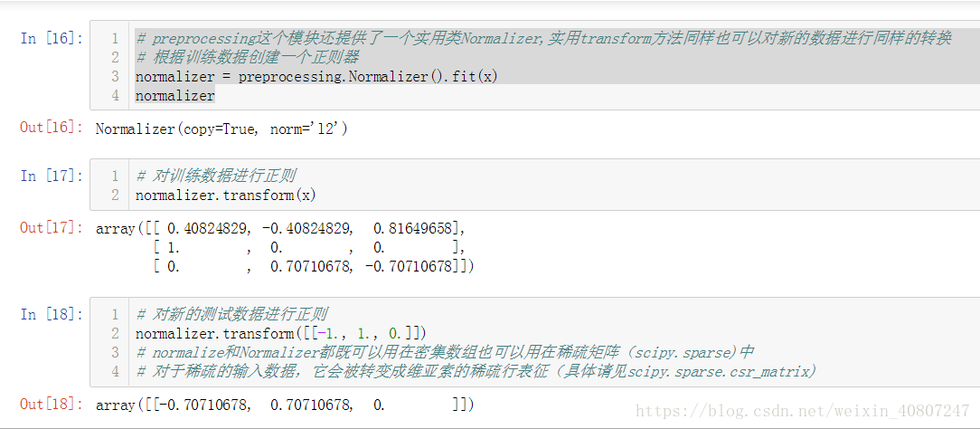Click line number 4 in cell 16
The image size is (980, 429).
point(115,96)
